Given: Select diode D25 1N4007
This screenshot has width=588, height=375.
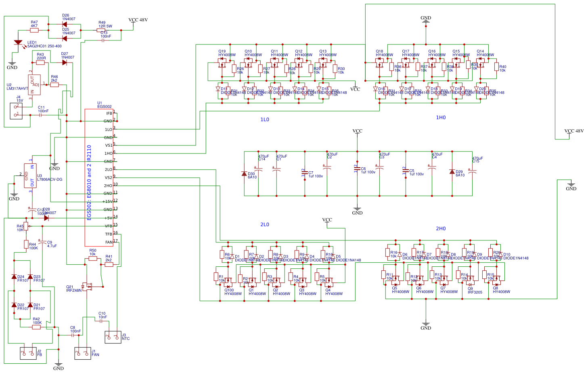Looking at the screenshot, I should coord(65,38).
